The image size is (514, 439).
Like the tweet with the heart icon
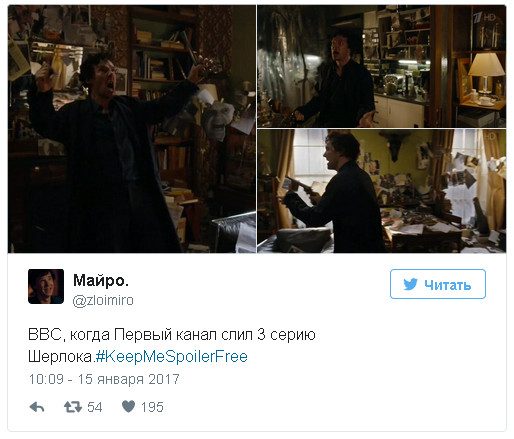point(128,406)
